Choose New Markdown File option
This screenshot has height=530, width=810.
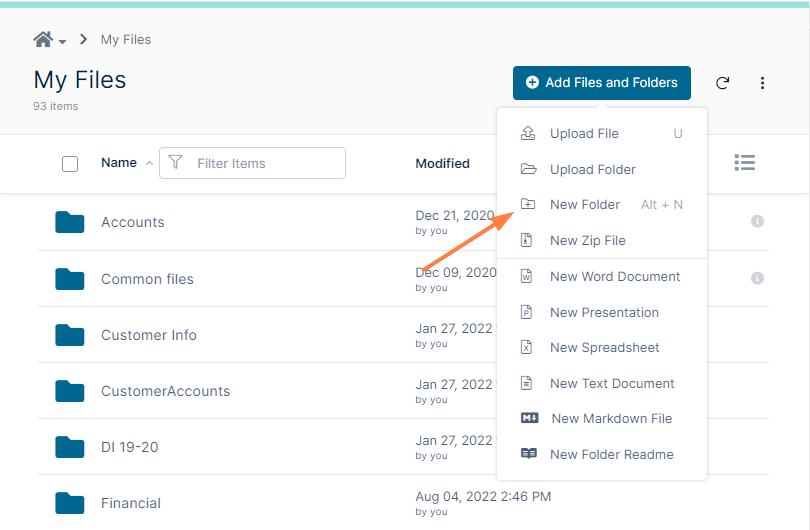[611, 419]
